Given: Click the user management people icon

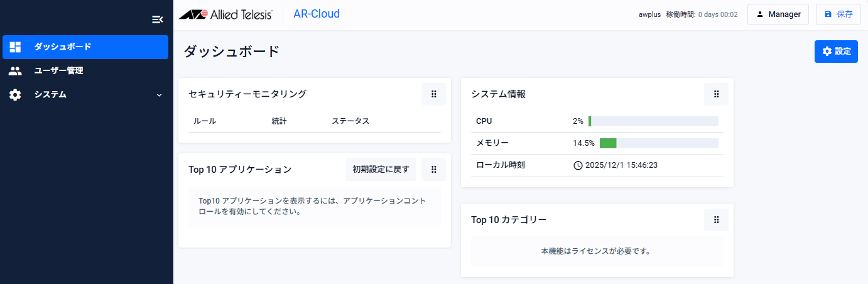Looking at the screenshot, I should [15, 71].
